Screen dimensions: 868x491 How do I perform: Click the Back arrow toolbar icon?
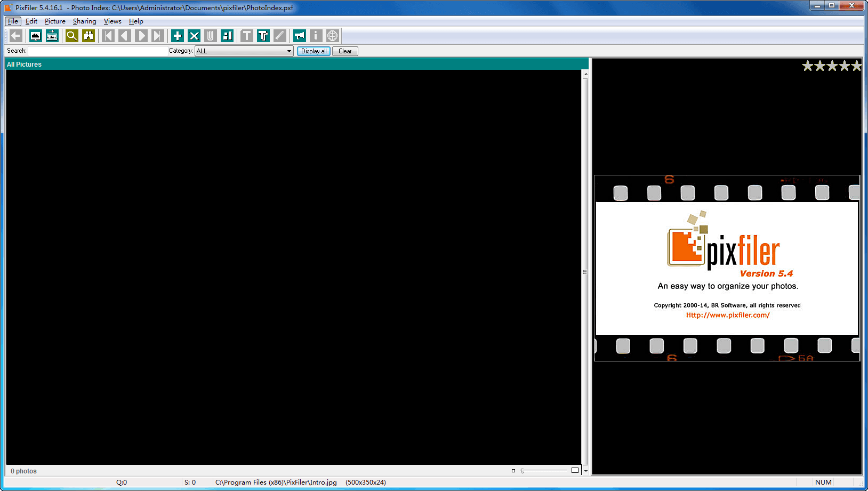pyautogui.click(x=16, y=36)
